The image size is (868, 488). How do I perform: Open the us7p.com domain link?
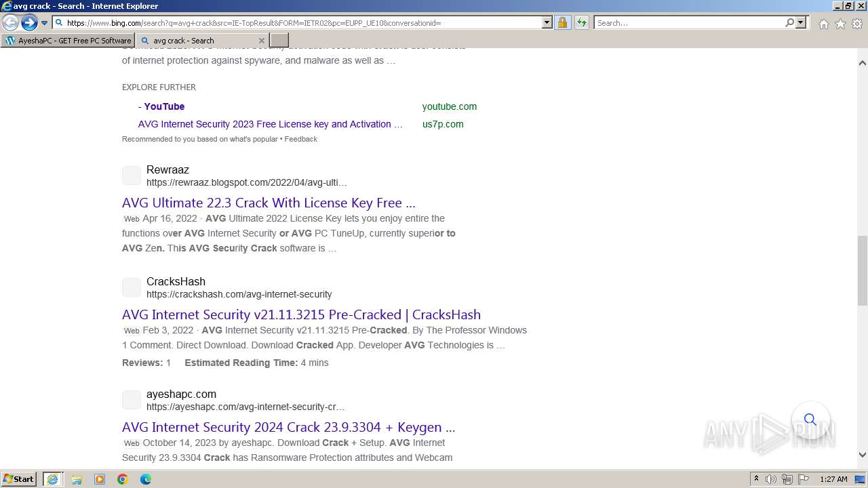point(443,124)
